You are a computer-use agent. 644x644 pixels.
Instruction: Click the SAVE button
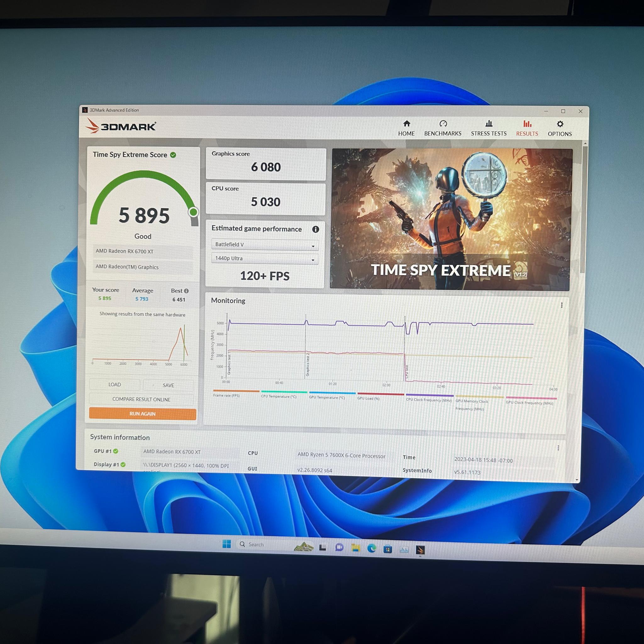pyautogui.click(x=168, y=385)
